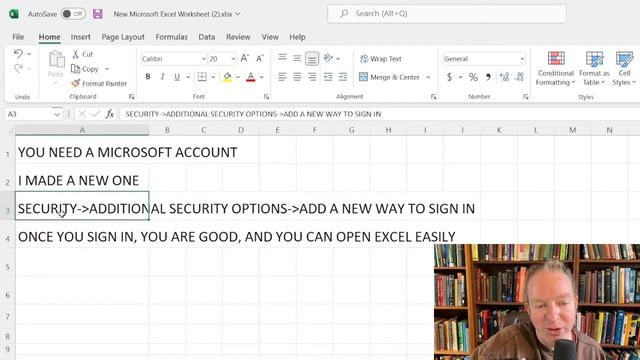Open file name dropdown in title bar
The image size is (640, 360).
pyautogui.click(x=238, y=14)
